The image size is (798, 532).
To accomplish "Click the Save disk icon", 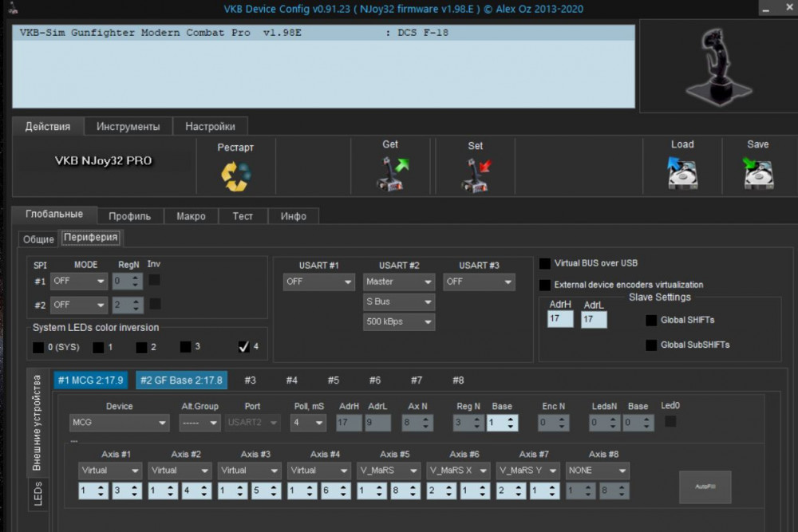I will [x=757, y=173].
